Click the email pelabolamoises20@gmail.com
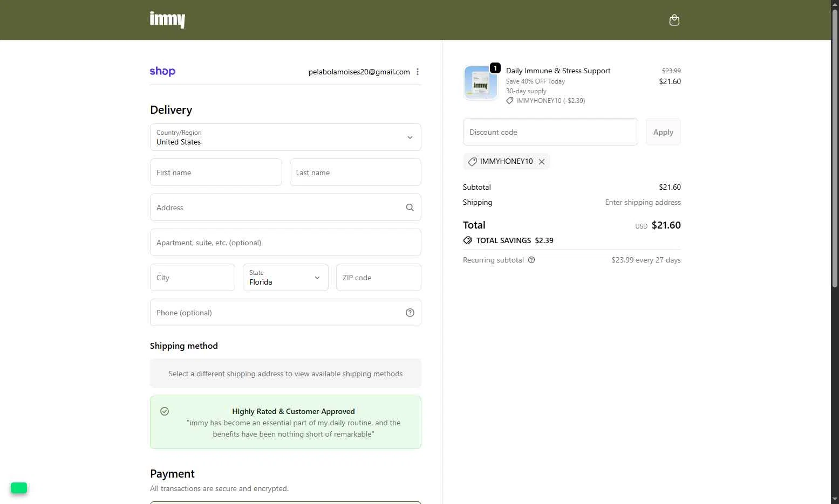839x504 pixels. 359,72
